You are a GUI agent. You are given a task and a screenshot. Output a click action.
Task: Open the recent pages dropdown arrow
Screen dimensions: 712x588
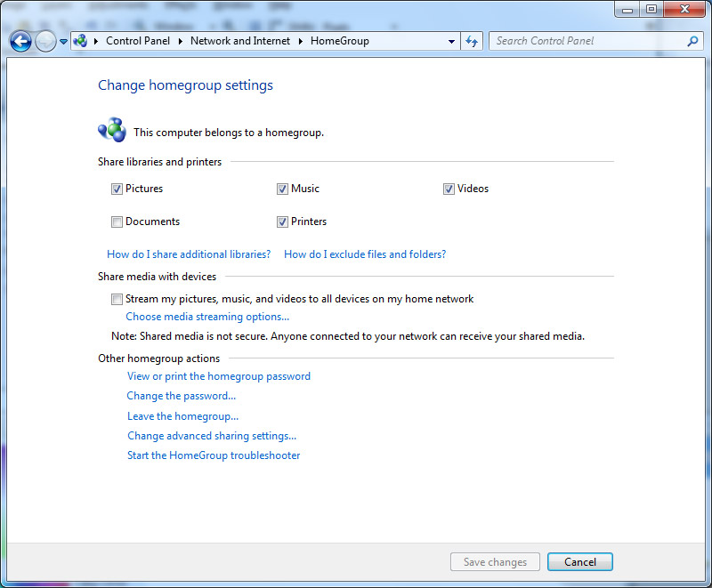coord(63,41)
